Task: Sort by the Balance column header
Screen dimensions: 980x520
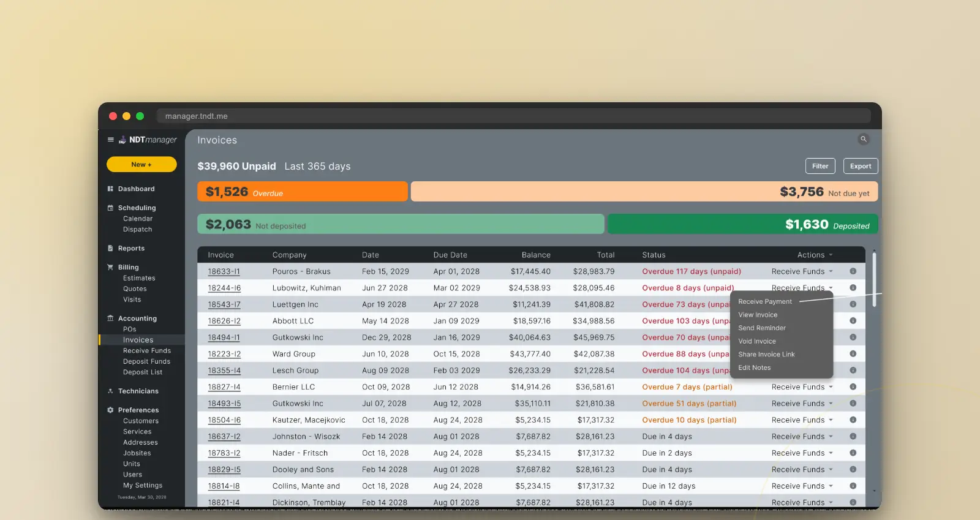Action: 536,255
